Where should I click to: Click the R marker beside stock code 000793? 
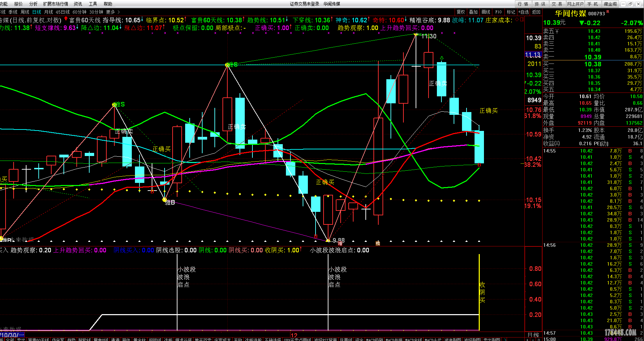click(x=608, y=12)
